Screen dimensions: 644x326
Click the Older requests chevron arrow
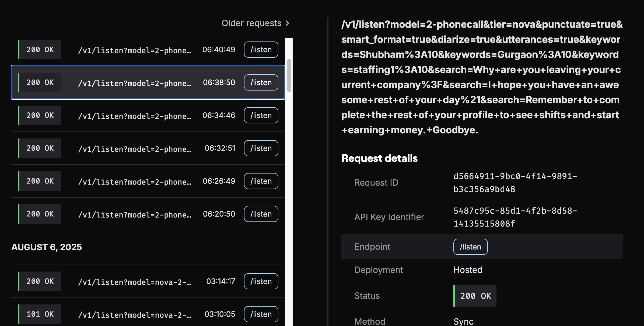tap(287, 23)
